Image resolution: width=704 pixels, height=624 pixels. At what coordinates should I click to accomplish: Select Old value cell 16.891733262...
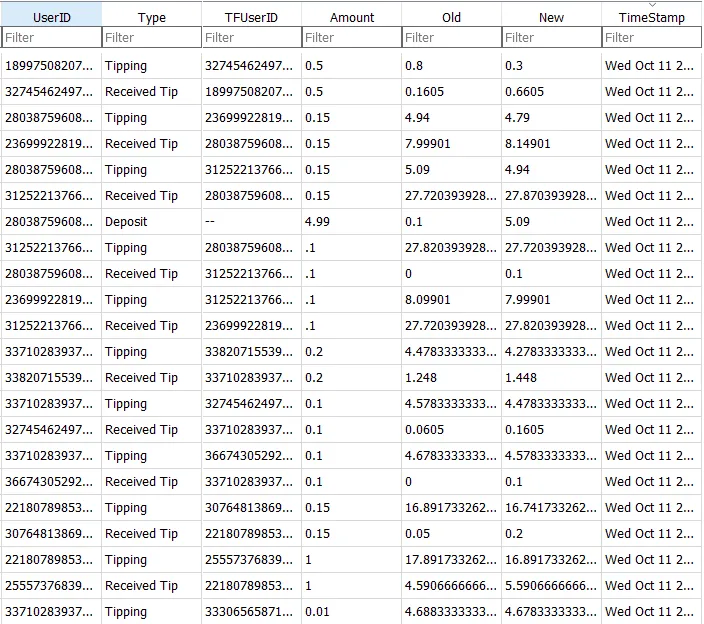(x=451, y=507)
